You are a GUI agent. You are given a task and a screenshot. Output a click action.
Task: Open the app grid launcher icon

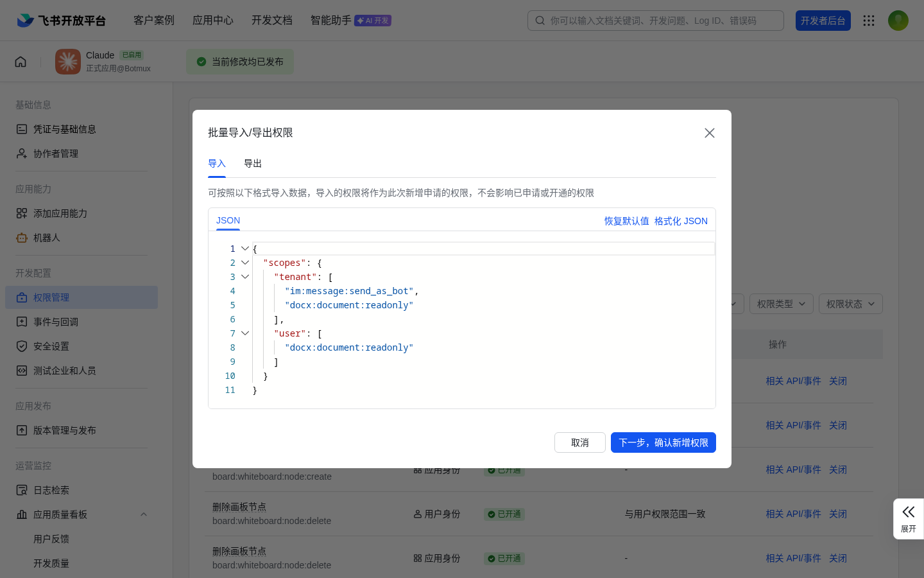[869, 21]
